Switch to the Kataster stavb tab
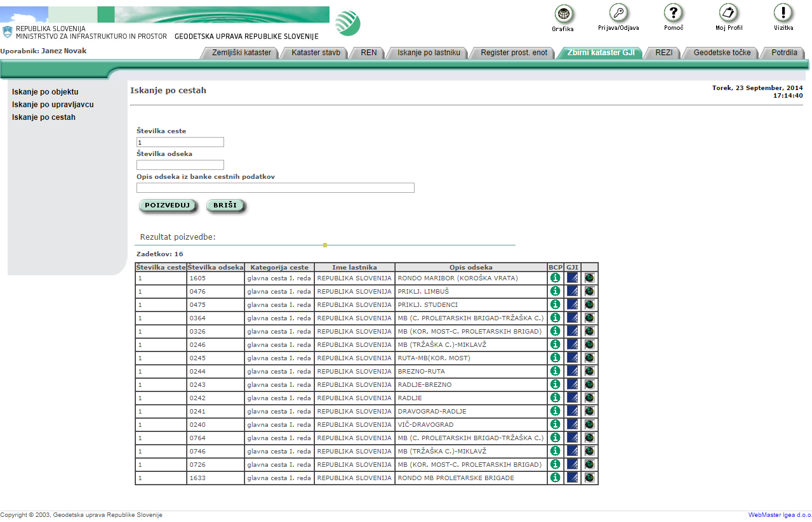The height and width of the screenshot is (522, 812). [x=316, y=53]
